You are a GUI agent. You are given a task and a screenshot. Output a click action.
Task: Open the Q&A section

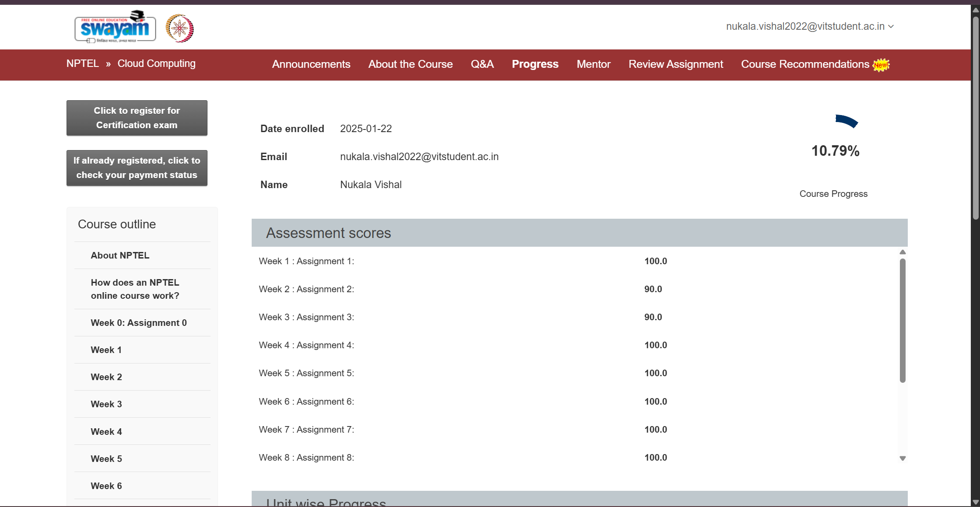482,64
